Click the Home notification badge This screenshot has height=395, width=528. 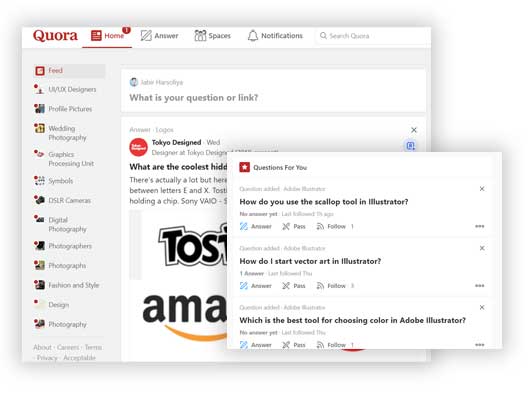point(126,30)
